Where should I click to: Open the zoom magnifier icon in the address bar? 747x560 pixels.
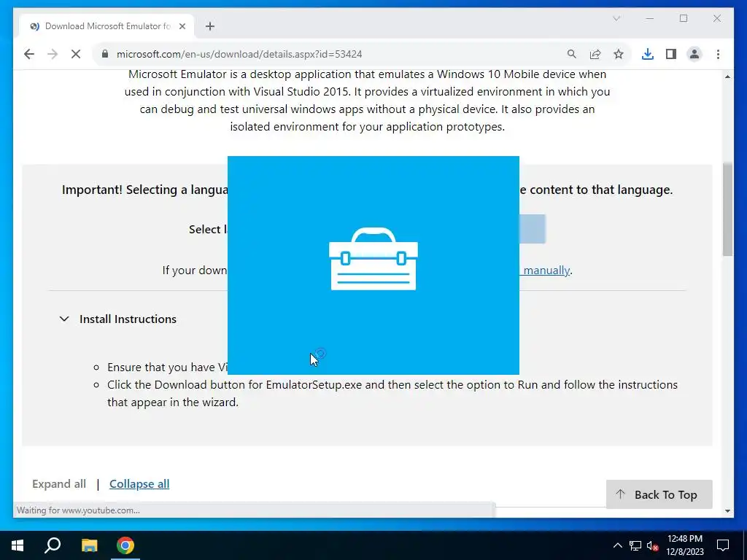572,54
